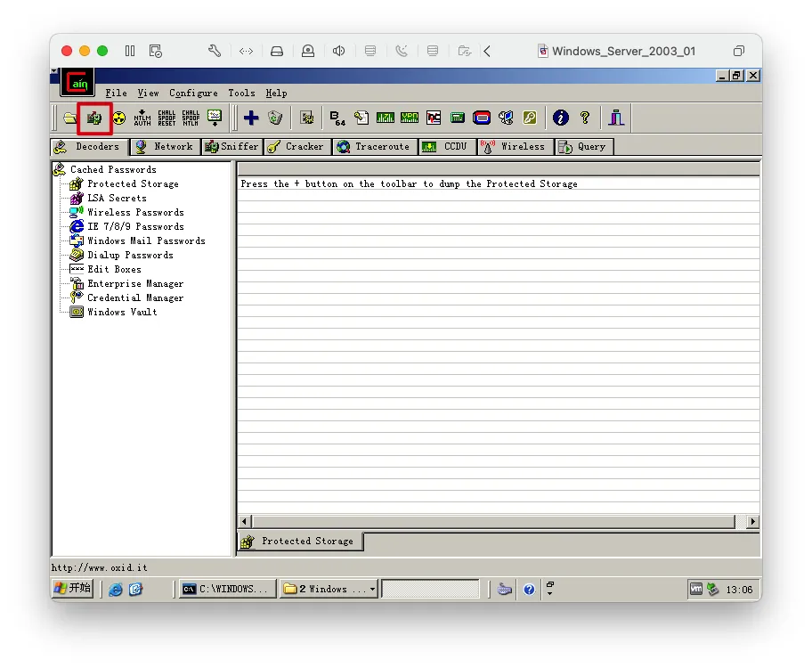Select Cached Passwords root tree node
The height and width of the screenshot is (668, 812).
pos(113,169)
